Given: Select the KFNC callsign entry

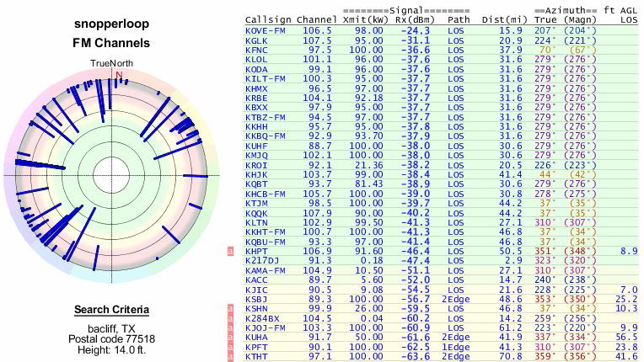Looking at the screenshot, I should tap(256, 50).
